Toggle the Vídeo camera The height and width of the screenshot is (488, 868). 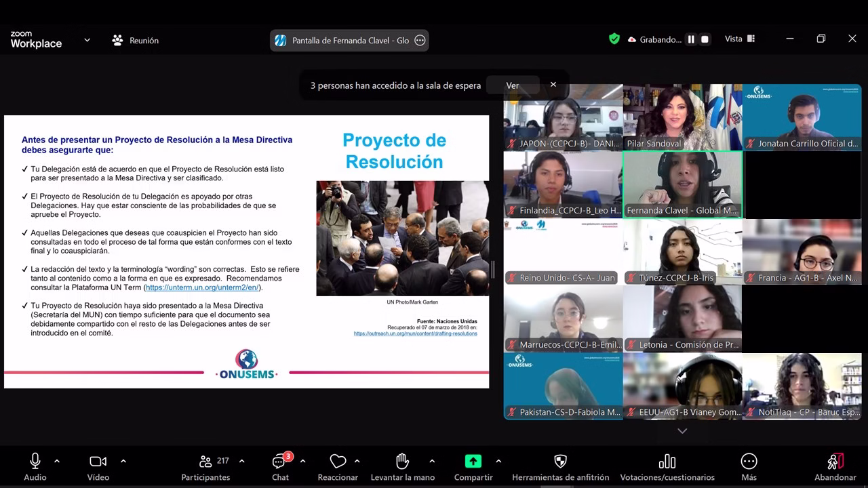pyautogui.click(x=98, y=462)
